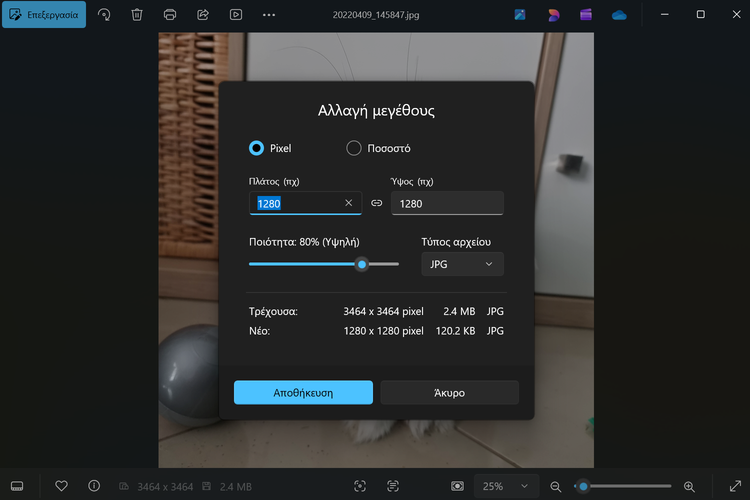Open the three-dots more options menu
The image size is (750, 500).
click(x=269, y=15)
